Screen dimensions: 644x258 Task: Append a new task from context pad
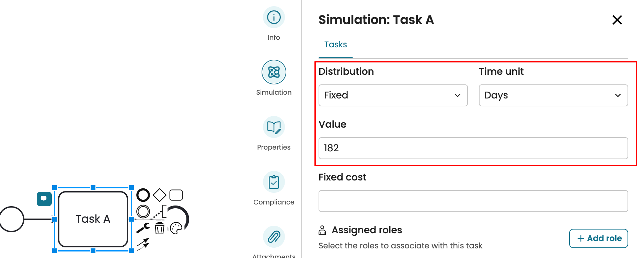point(176,195)
